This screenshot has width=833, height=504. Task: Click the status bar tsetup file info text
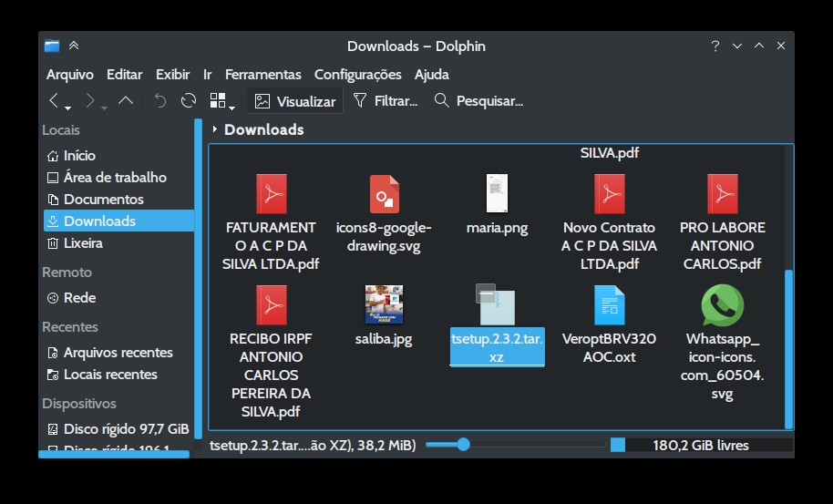point(313,445)
